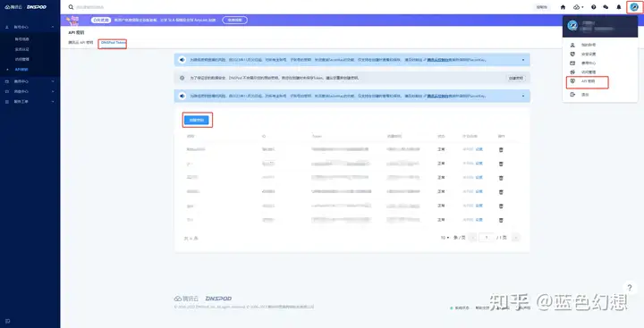Collapse the first sidebar section chevron
644x328 pixels.
click(x=53, y=27)
